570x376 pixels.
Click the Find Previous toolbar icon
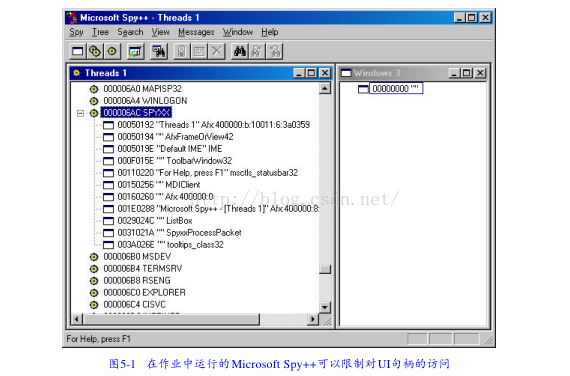click(x=274, y=51)
